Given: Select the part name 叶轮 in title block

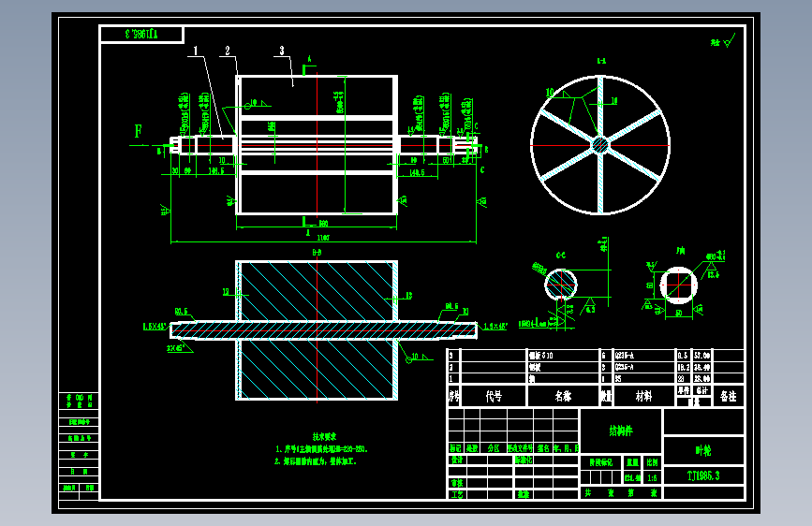Looking at the screenshot, I should point(703,450).
